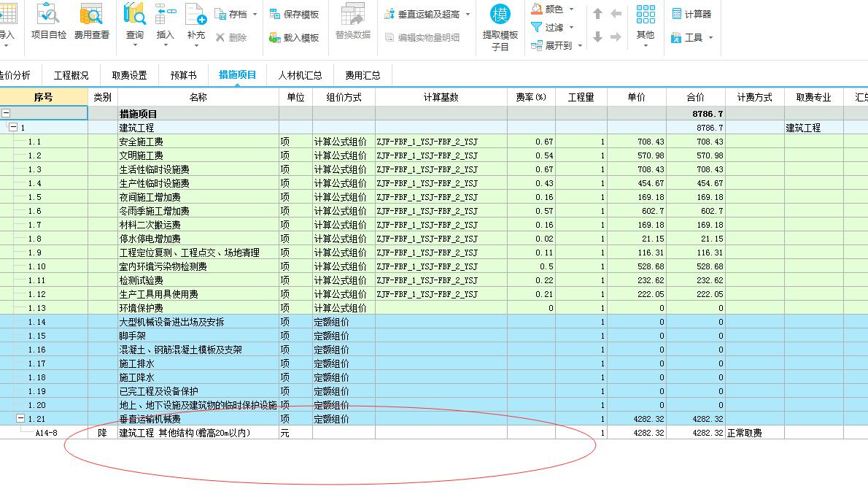The image size is (868, 497).
Task: Collapse row 1.21 垂直运输机械费
Action: tap(20, 419)
